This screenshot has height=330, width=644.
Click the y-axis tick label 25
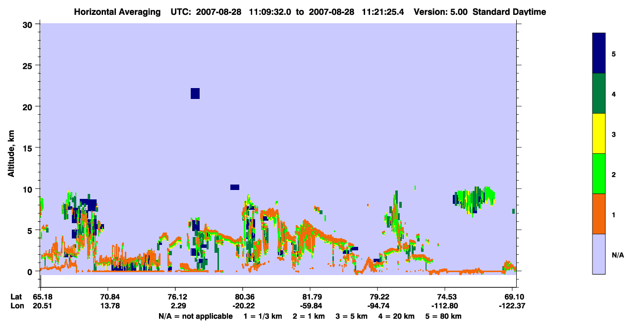tap(29, 65)
